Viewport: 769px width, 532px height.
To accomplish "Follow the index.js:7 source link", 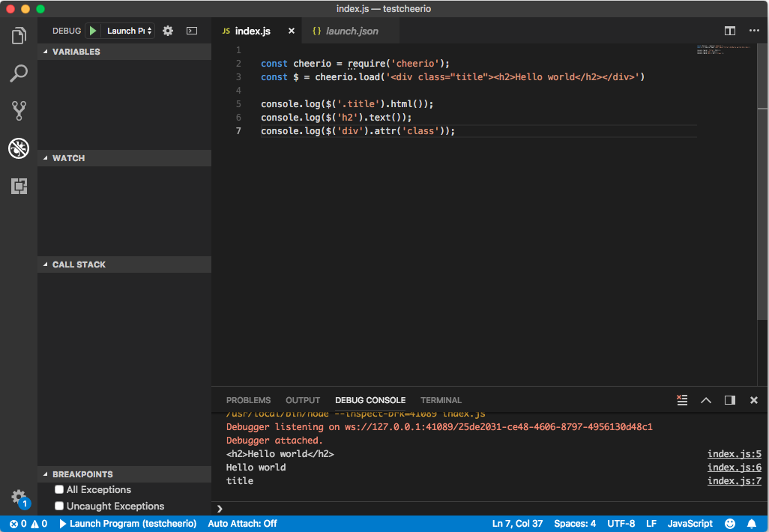I will (x=735, y=481).
